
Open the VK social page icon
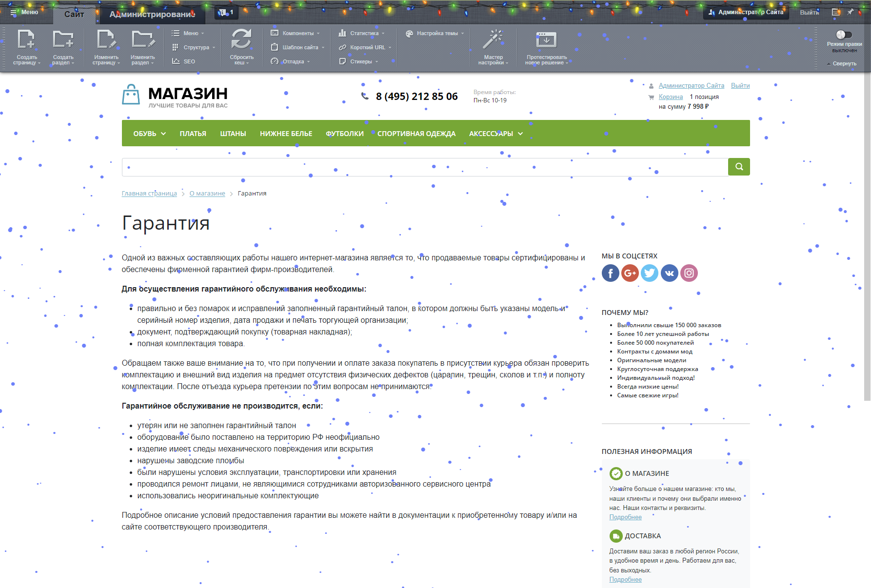point(669,273)
